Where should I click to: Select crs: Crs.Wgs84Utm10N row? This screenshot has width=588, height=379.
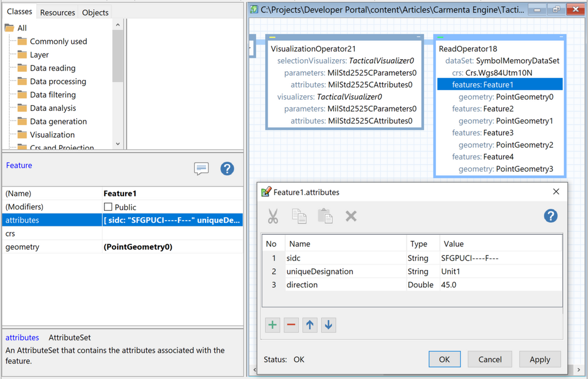[x=492, y=73]
